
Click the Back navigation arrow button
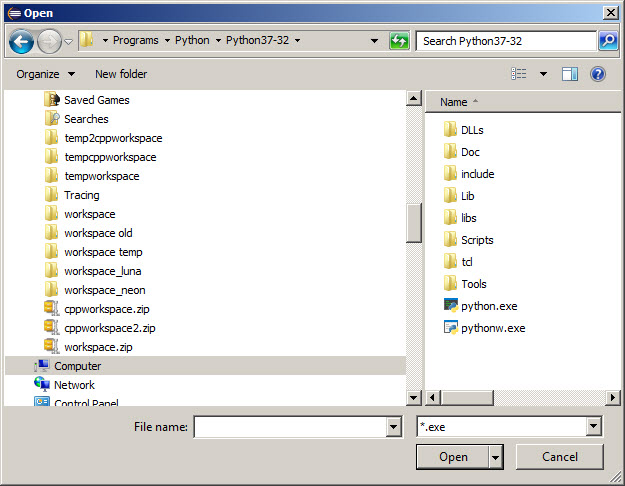coord(22,41)
